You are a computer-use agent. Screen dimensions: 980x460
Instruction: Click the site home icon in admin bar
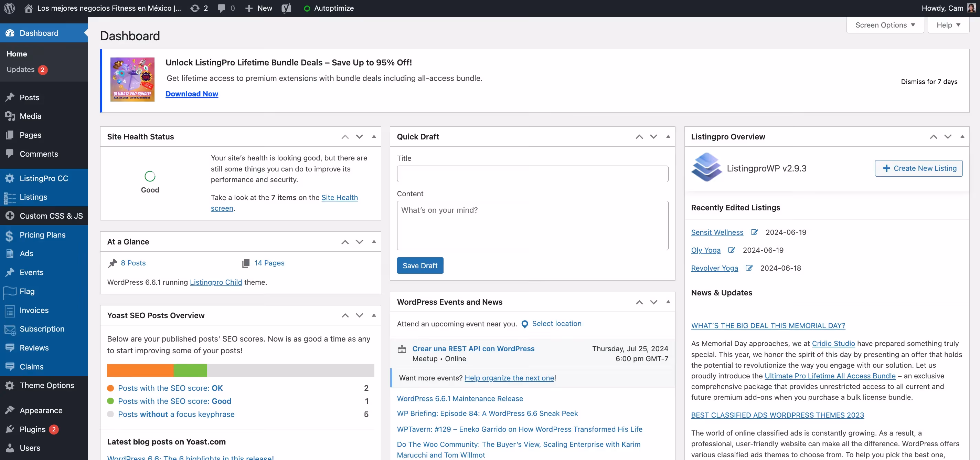point(29,8)
